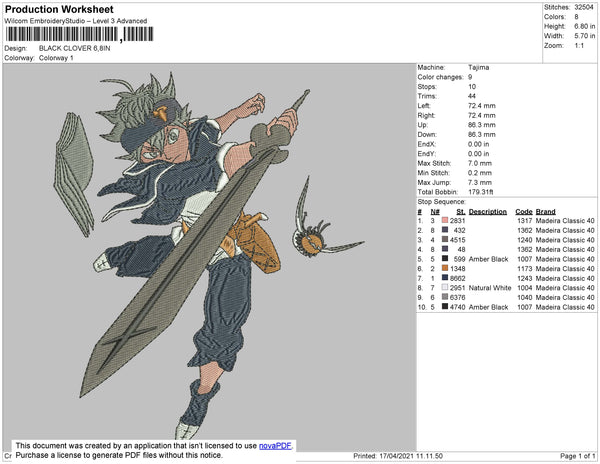This screenshot has height=464, width=600.
Task: Select the "St." column header
Action: point(461,212)
